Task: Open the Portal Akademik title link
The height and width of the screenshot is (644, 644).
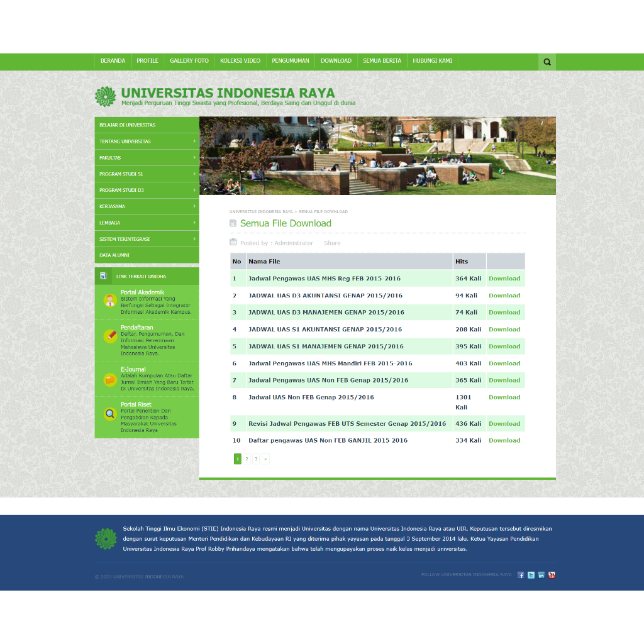Action: coord(142,292)
